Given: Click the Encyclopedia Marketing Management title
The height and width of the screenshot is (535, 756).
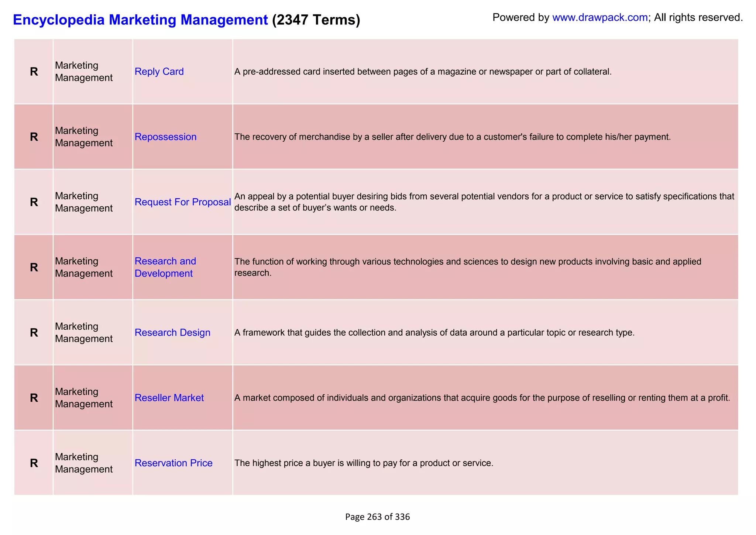Looking at the screenshot, I should (x=140, y=20).
